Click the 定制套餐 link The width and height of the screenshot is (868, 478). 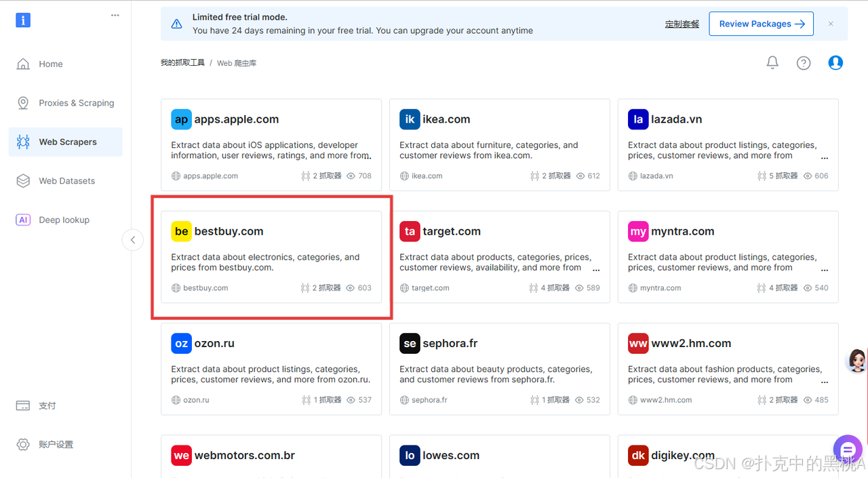coord(682,24)
